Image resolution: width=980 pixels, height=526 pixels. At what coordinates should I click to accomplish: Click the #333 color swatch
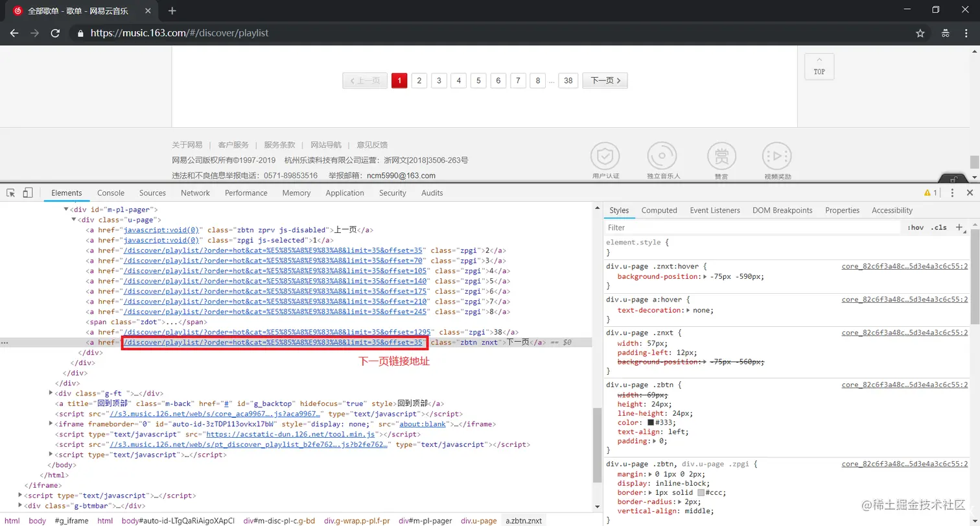pyautogui.click(x=651, y=422)
